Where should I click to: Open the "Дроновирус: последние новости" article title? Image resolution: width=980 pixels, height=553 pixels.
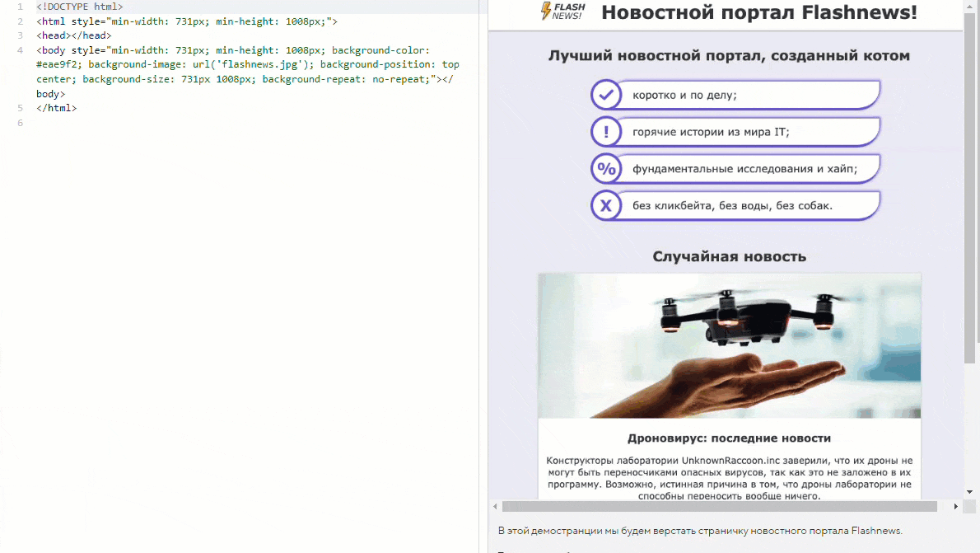pyautogui.click(x=729, y=438)
